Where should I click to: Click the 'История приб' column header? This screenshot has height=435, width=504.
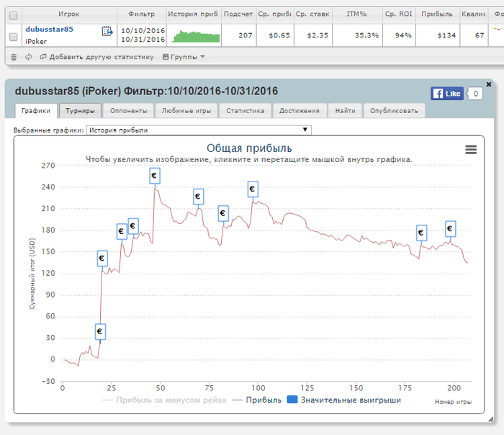click(193, 14)
